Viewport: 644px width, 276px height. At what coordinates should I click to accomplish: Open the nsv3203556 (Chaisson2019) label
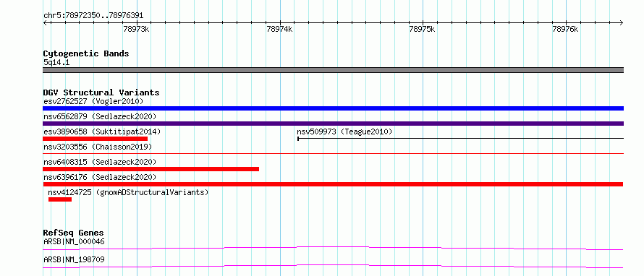click(98, 147)
